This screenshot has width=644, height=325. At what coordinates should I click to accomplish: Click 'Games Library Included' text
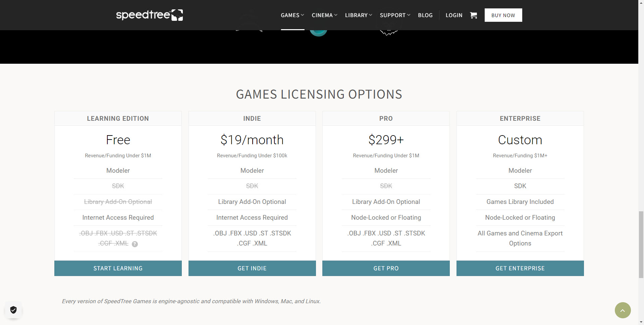coord(520,202)
